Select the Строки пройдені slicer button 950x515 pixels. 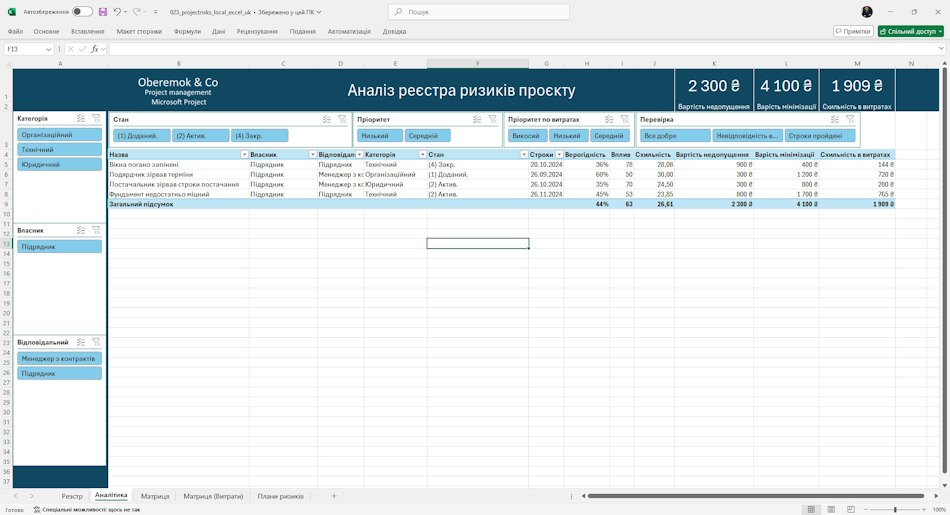tap(819, 136)
